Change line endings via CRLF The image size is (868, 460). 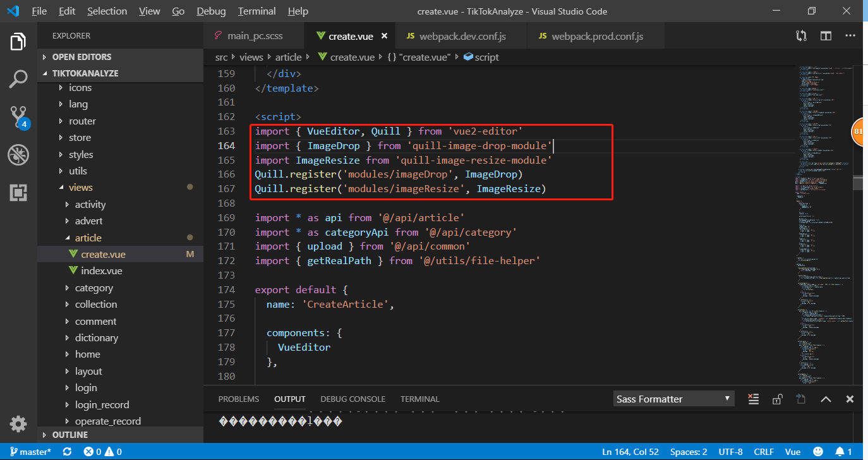(x=764, y=452)
